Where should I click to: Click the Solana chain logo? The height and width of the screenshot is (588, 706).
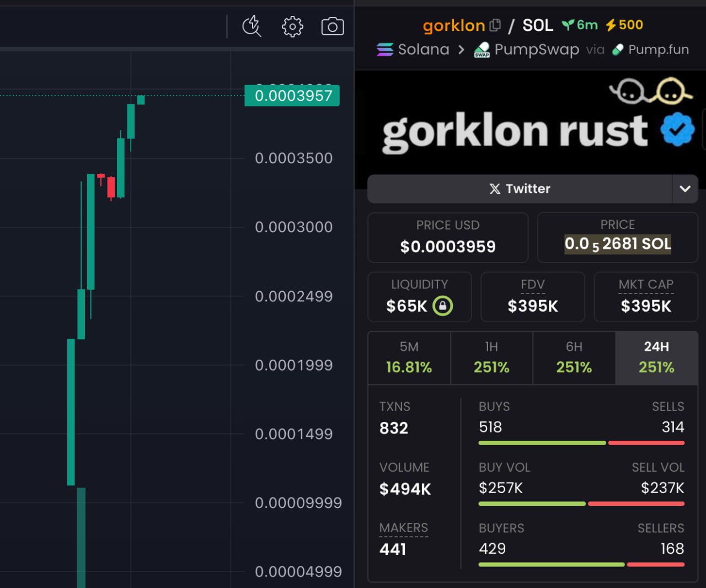[385, 50]
